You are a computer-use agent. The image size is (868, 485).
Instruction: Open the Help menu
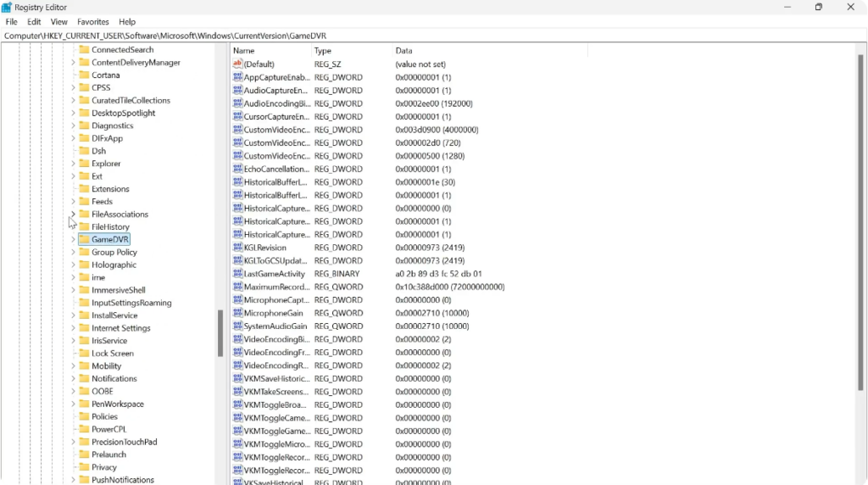pyautogui.click(x=127, y=21)
